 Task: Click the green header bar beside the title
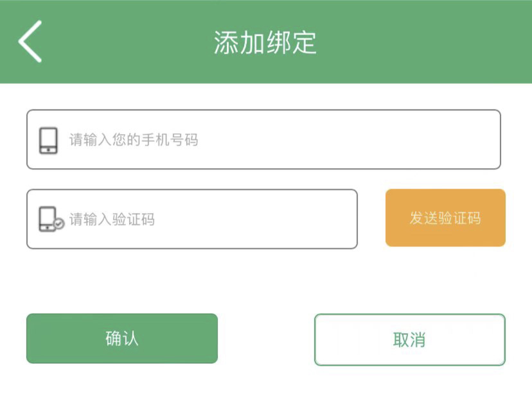pyautogui.click(x=424, y=41)
